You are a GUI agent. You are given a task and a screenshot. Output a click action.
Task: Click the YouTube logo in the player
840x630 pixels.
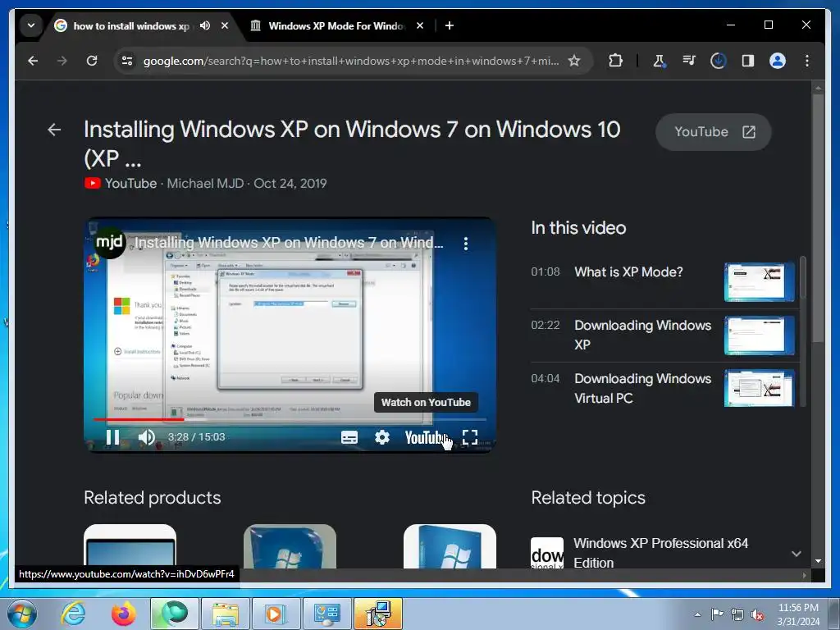425,438
